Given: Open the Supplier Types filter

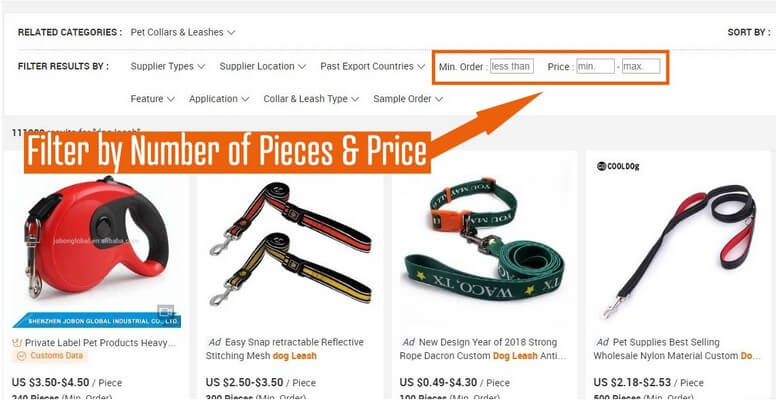Looking at the screenshot, I should click(x=168, y=66).
